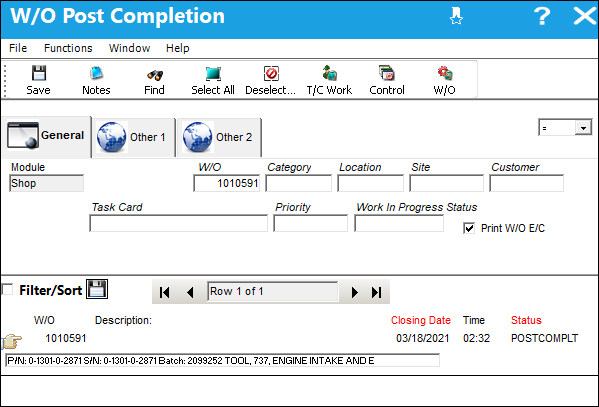Viewport: 599px width, 407px height.
Task: Click the time value 02:32
Action: (x=476, y=338)
